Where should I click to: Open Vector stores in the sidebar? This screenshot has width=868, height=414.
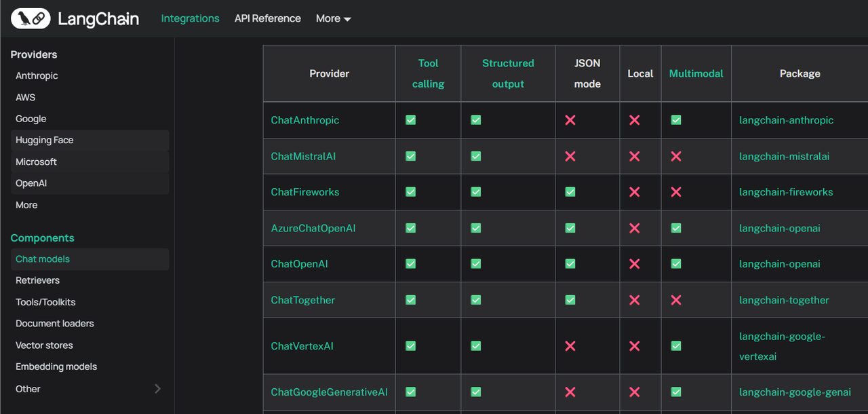44,345
